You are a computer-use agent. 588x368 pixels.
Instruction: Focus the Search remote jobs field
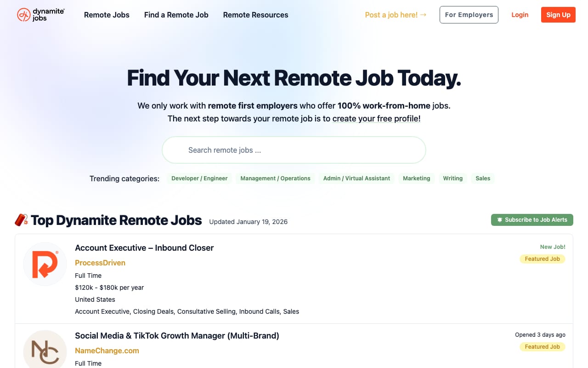[x=294, y=150]
